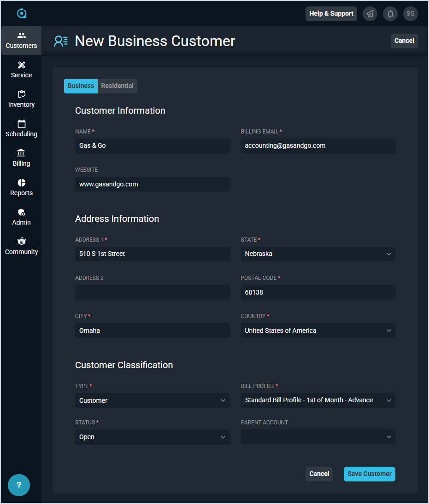Open the round help question mark button

click(19, 485)
